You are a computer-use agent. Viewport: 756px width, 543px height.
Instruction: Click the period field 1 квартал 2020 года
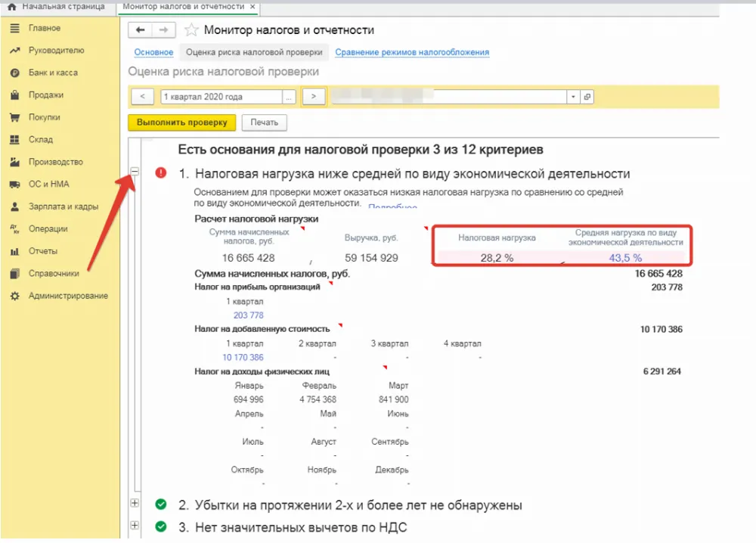point(222,97)
